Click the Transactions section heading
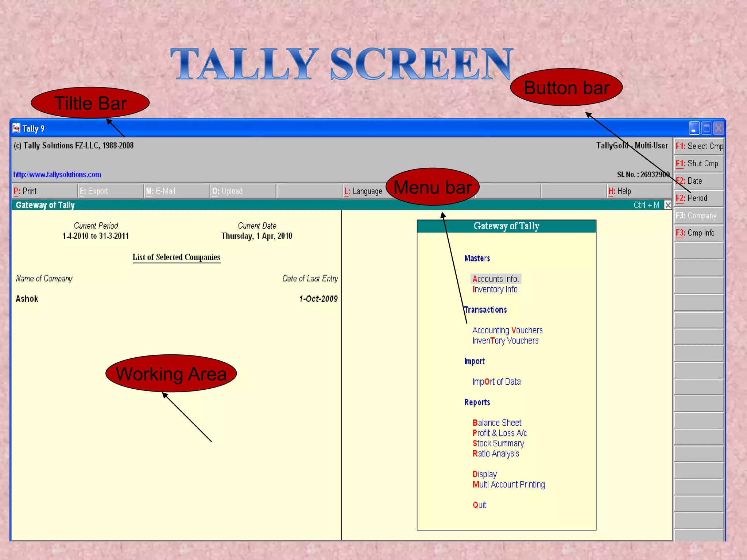Viewport: 747px width, 560px height. [x=485, y=310]
